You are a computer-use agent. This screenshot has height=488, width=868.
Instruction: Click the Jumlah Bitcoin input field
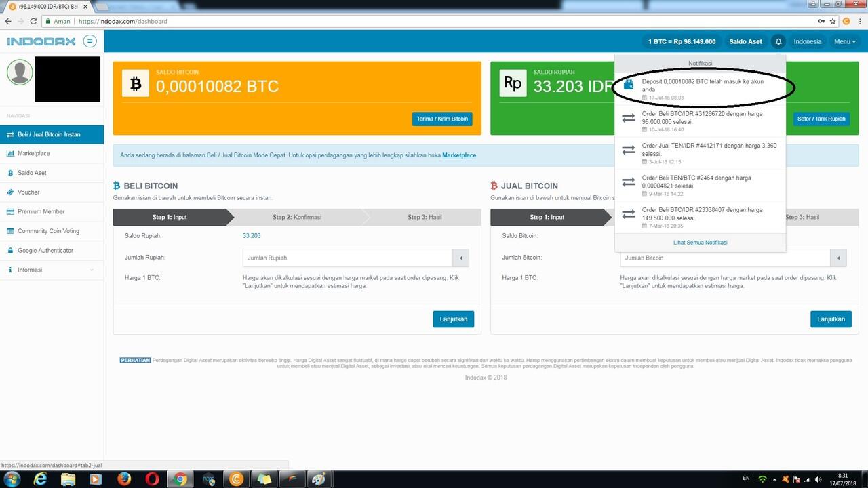725,258
